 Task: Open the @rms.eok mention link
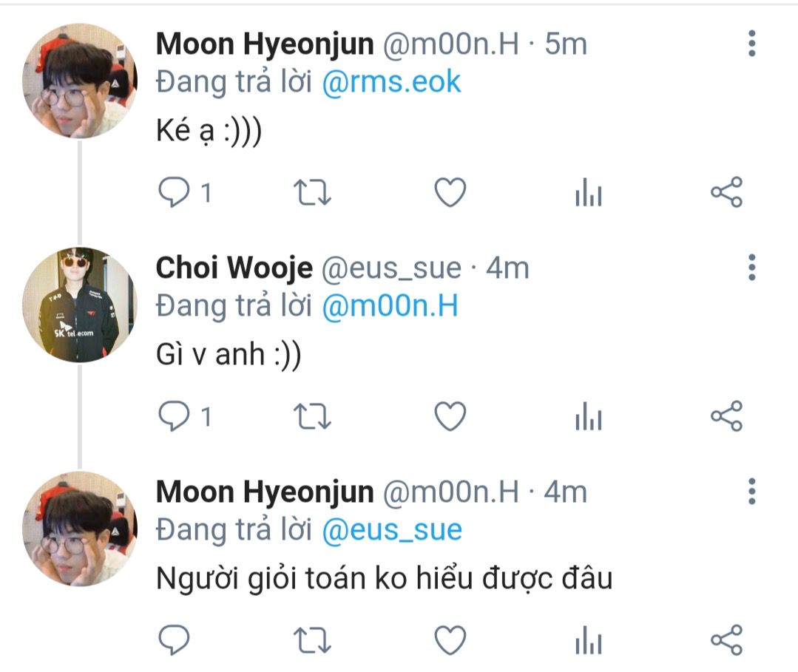pos(391,82)
